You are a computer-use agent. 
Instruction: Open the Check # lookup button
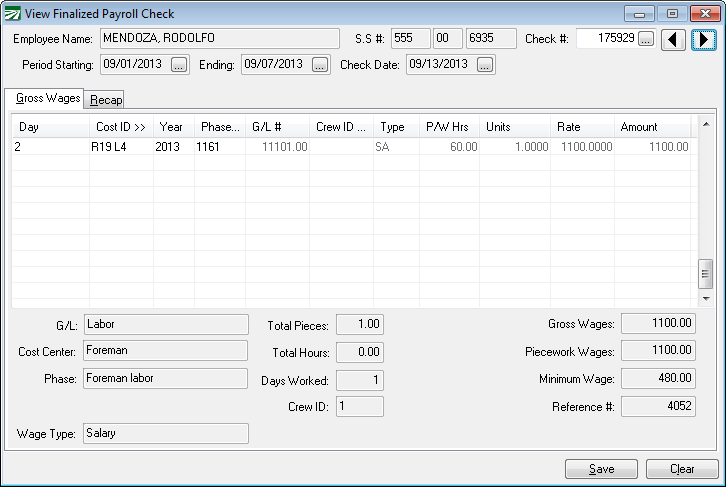click(646, 39)
